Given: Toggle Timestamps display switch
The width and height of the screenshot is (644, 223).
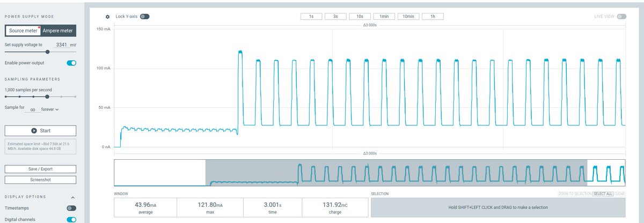Looking at the screenshot, I should (x=71, y=208).
